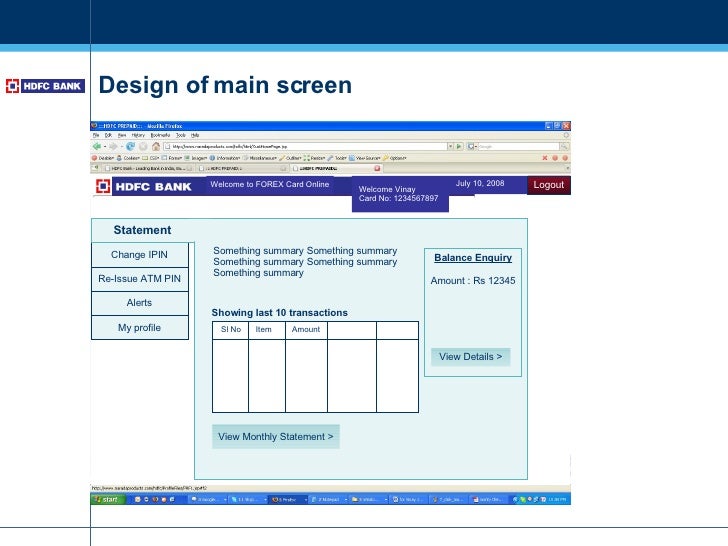Open the tab list dropdown at tab bar end
The image size is (728, 546).
tap(566, 168)
